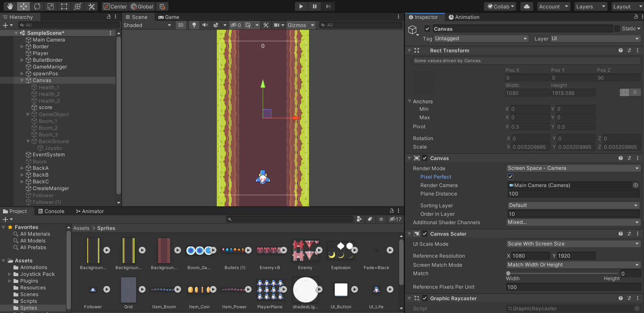644x313 pixels.
Task: Toggle scene lighting bulb
Action: coord(194,25)
